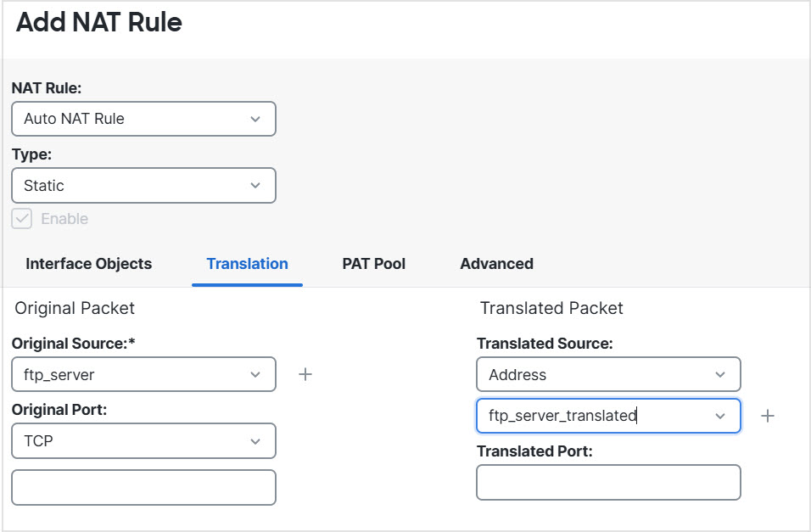Click the chevron arrow on Original Source dropdown

pyautogui.click(x=255, y=374)
